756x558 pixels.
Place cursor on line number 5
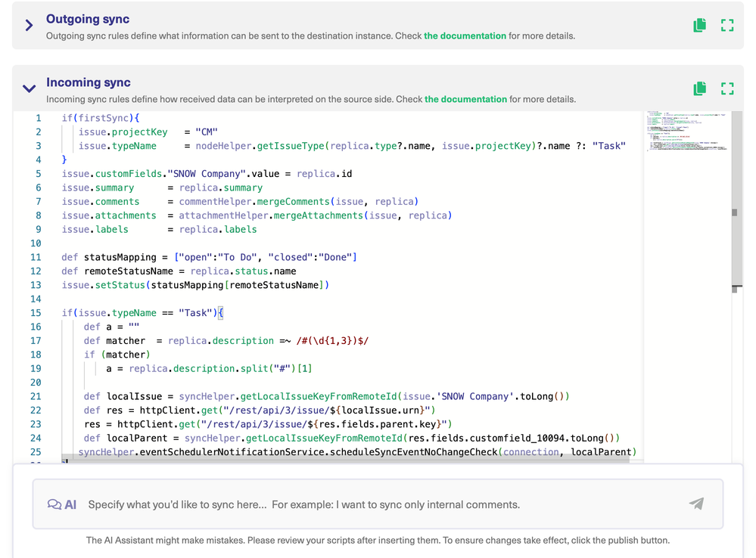[x=38, y=173]
